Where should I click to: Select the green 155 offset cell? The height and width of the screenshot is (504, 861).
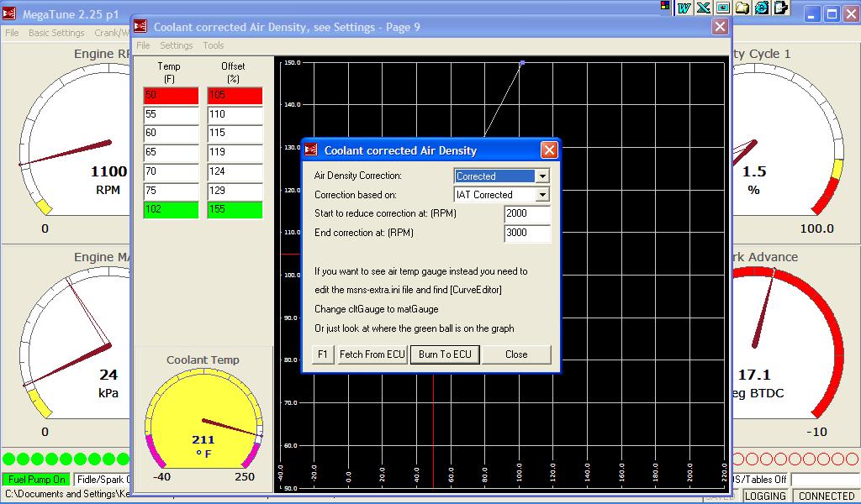pyautogui.click(x=235, y=210)
